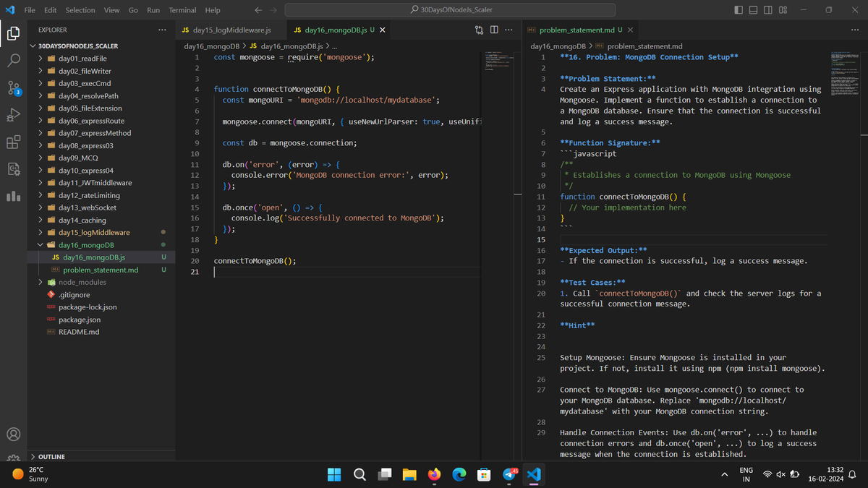Click Split Editor Right icon in left editor
Viewport: 868px width, 488px height.
[x=494, y=30]
